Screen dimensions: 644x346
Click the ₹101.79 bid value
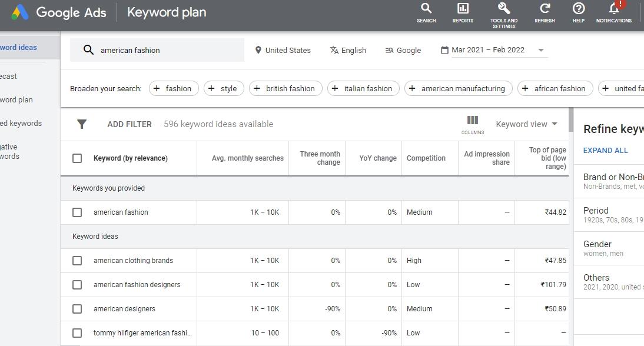[553, 285]
